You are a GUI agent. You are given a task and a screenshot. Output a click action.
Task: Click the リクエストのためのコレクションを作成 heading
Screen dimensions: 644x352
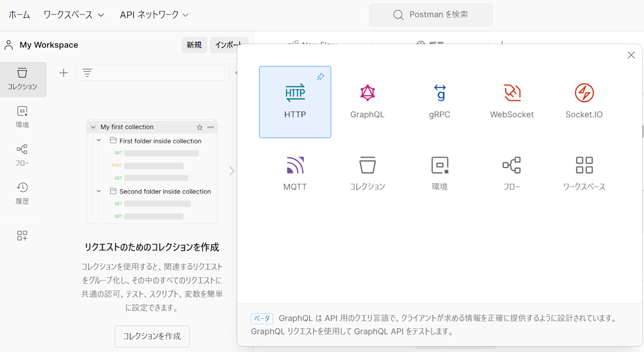pos(152,247)
